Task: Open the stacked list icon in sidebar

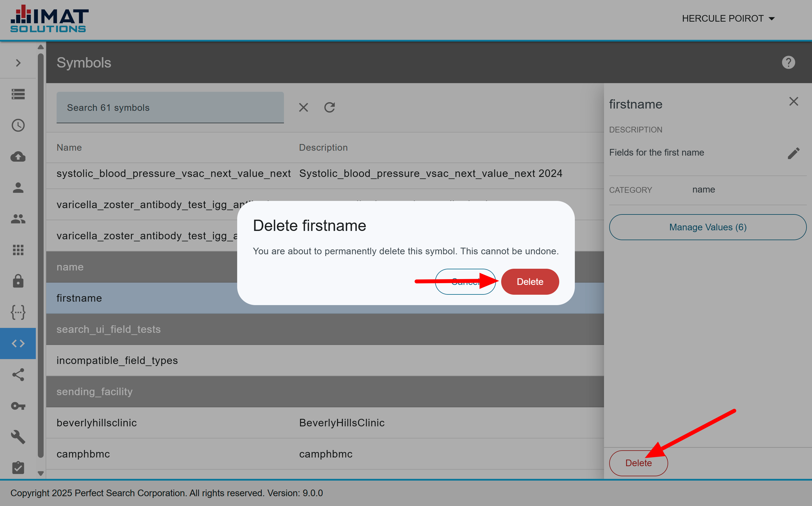Action: [x=18, y=94]
